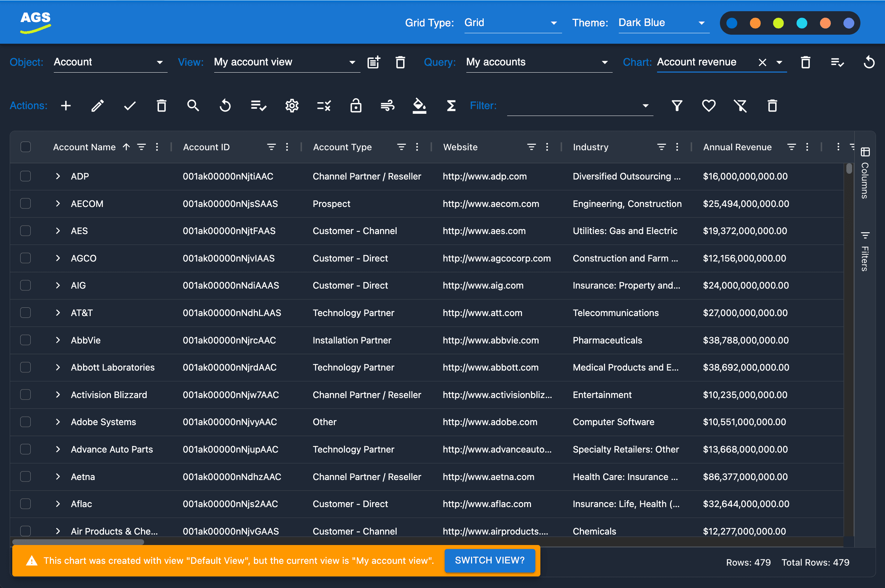
Task: Click the paint bucket fill icon
Action: 419,106
